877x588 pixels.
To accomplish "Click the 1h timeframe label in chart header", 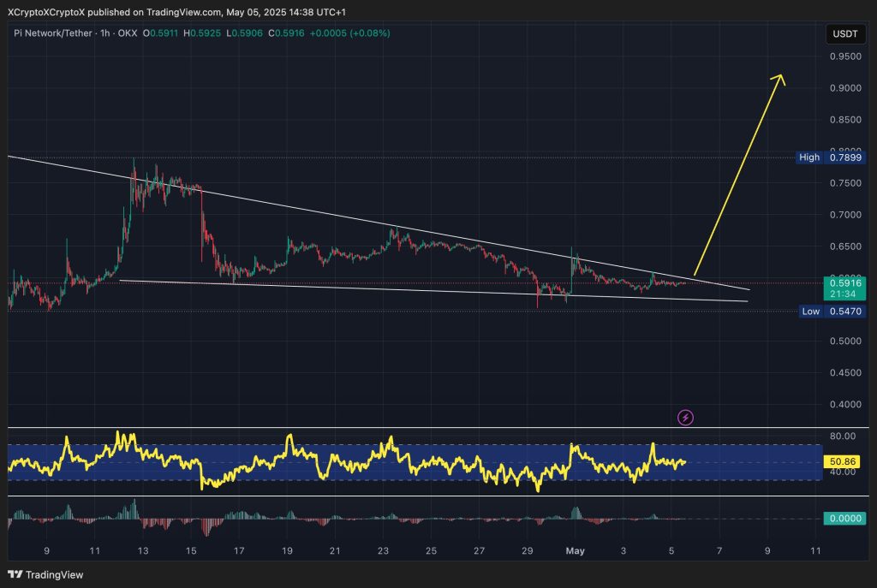I will coord(104,33).
